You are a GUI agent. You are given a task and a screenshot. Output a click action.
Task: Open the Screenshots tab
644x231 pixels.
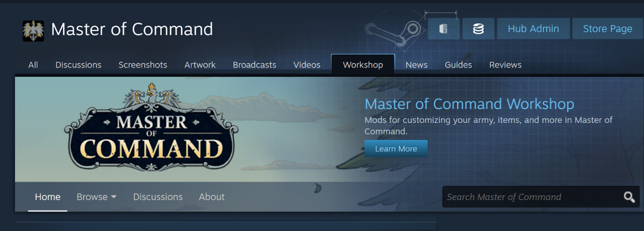pyautogui.click(x=143, y=65)
